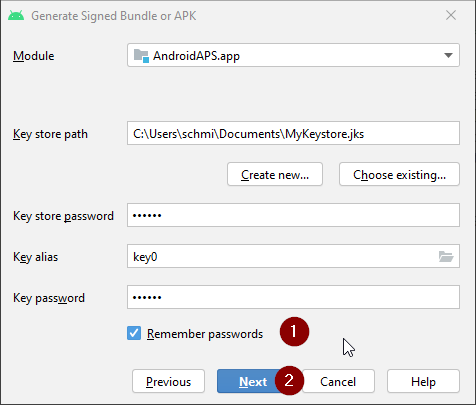Go back with the Previous button
This screenshot has height=405, width=476.
[168, 381]
